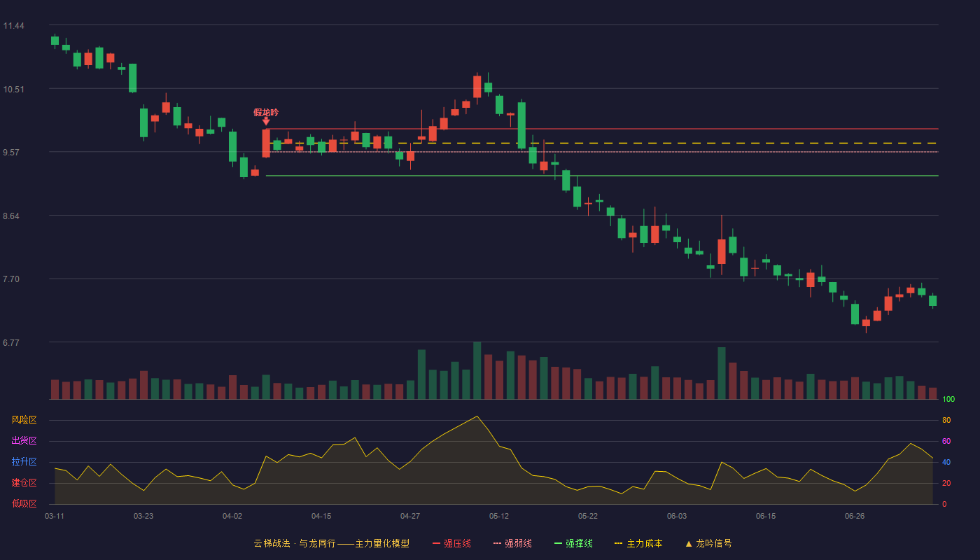Click the 06-26 date axis label
Image resolution: width=980 pixels, height=560 pixels.
point(855,516)
